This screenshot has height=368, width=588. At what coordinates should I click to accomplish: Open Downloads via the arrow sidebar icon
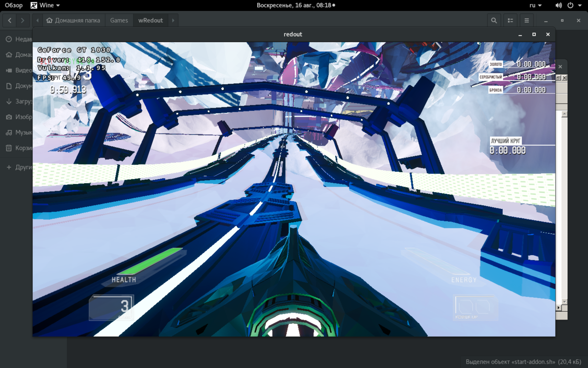pyautogui.click(x=9, y=102)
